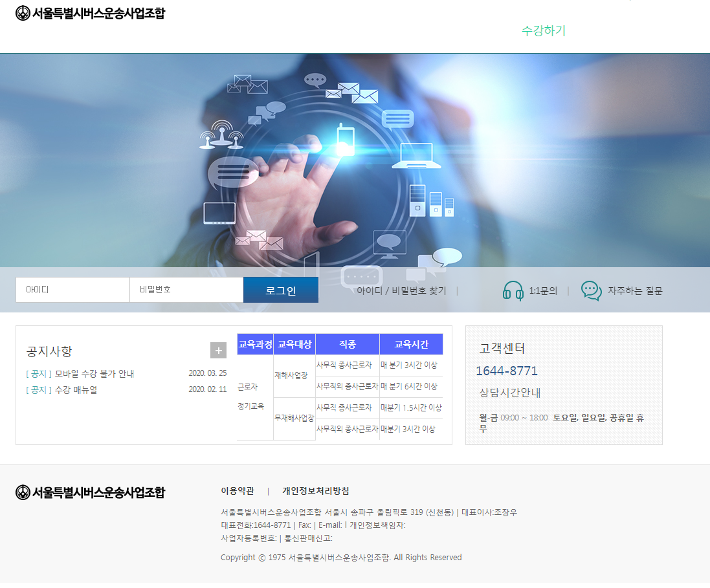Screen dimensions: 710x588
Task: Click the 교육과정 table header cell
Action: [x=255, y=343]
